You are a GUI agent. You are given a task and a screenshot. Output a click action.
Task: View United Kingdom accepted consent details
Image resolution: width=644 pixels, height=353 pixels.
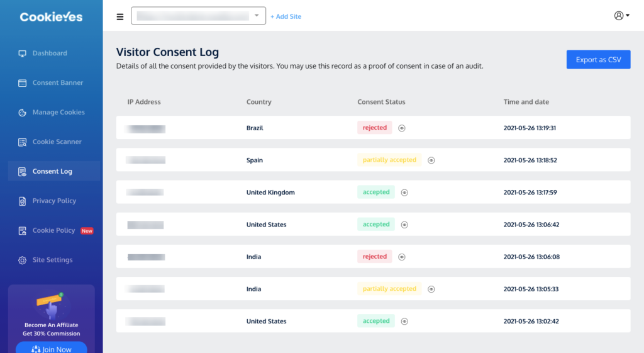coord(404,193)
